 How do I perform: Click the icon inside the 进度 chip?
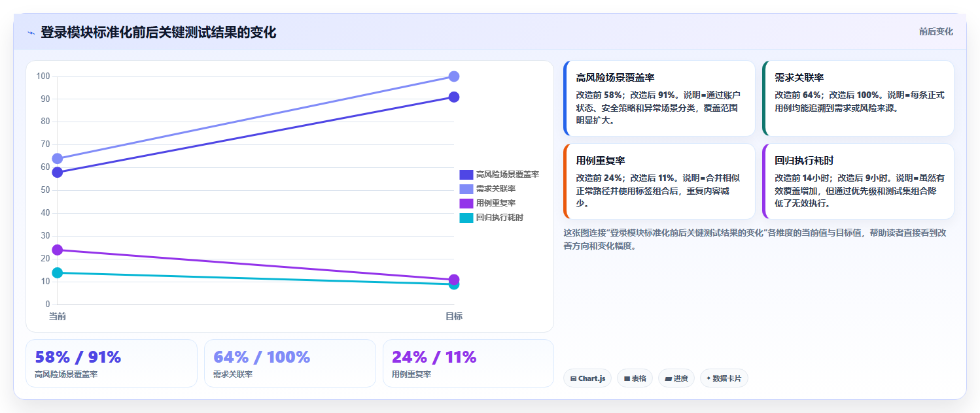point(668,378)
